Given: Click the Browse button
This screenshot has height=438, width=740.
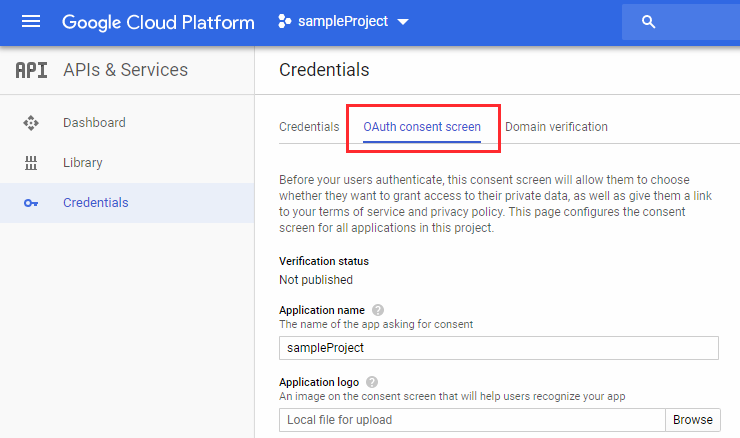Looking at the screenshot, I should pos(693,420).
